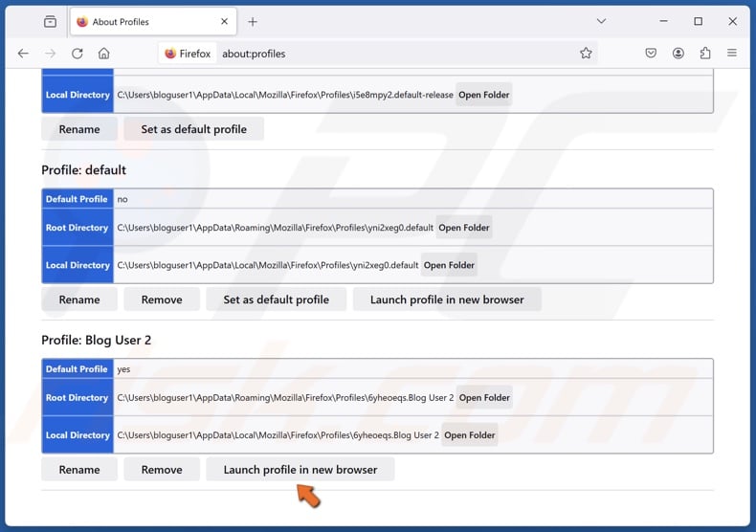Select the About Profiles tab
This screenshot has height=532, width=756.
[x=153, y=22]
